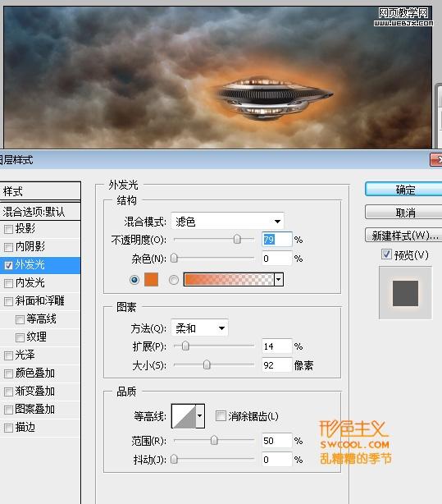
Task: Open the 渐变叠加 gradient overlay settings row
Action: [40, 392]
